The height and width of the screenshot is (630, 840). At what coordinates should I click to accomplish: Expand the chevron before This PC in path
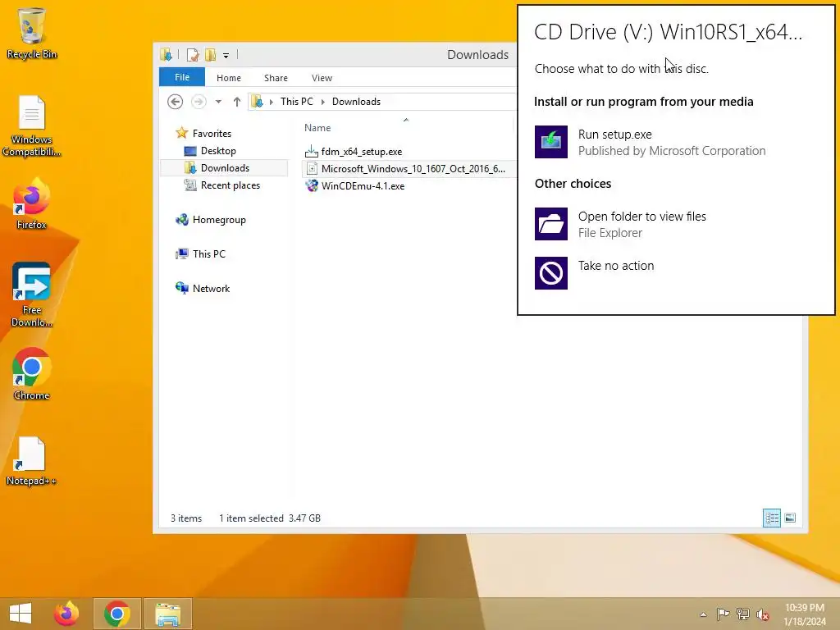point(271,102)
